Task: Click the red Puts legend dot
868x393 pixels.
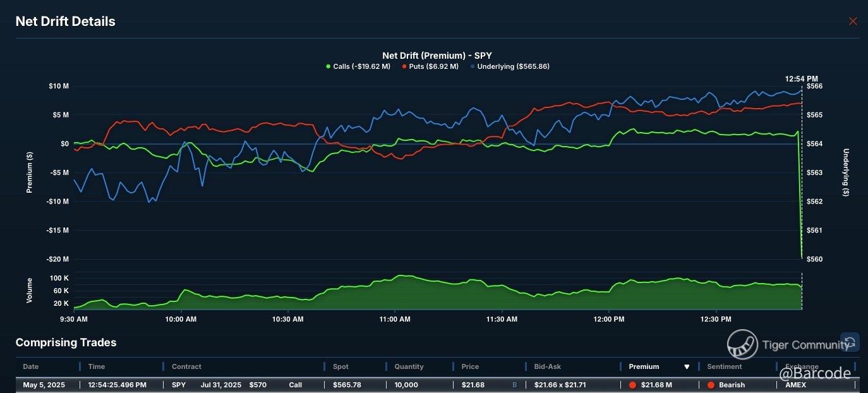Action: point(404,66)
